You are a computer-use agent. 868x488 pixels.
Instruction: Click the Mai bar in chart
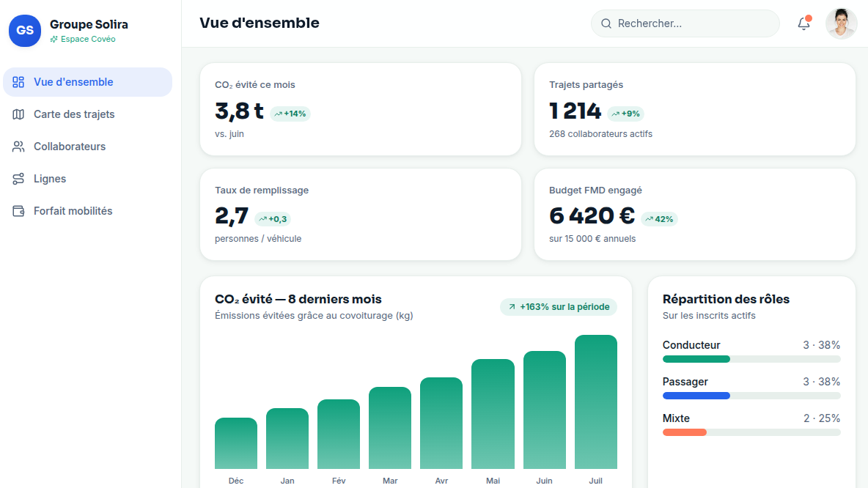493,414
